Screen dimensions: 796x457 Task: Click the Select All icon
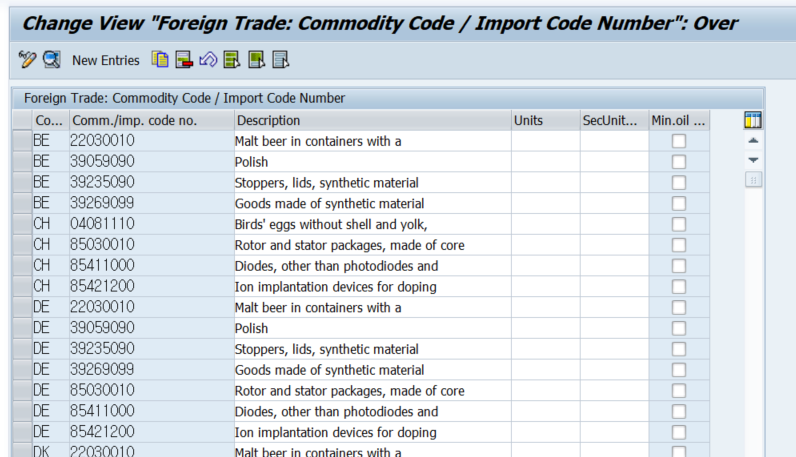click(232, 60)
